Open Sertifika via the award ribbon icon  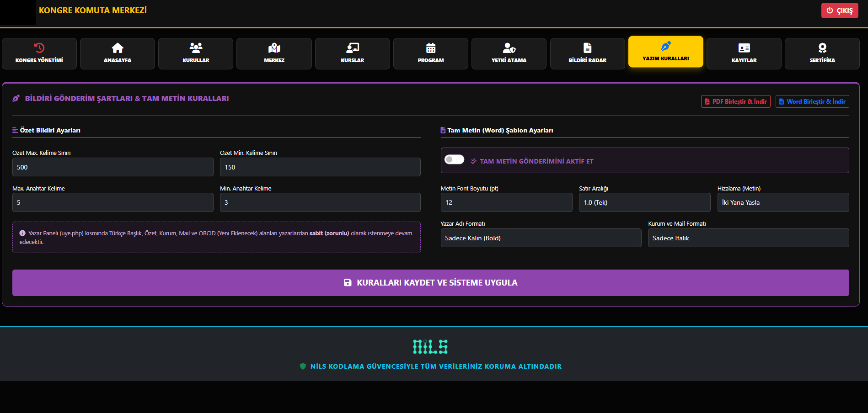tap(822, 48)
